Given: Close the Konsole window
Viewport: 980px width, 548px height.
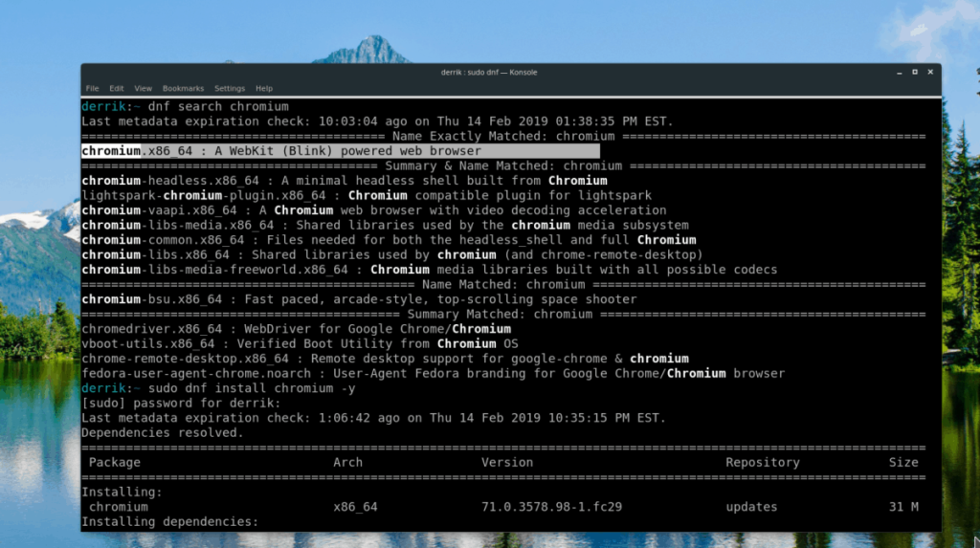Looking at the screenshot, I should 930,73.
